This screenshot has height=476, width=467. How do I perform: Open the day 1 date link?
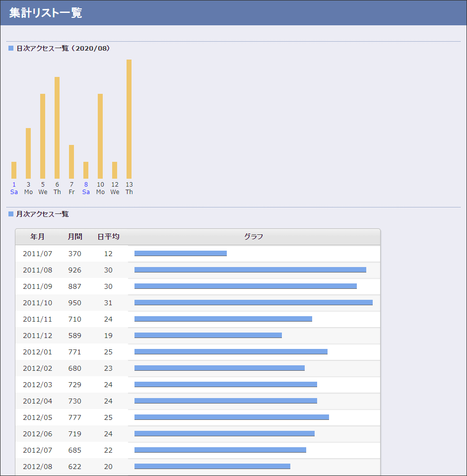pos(14,185)
